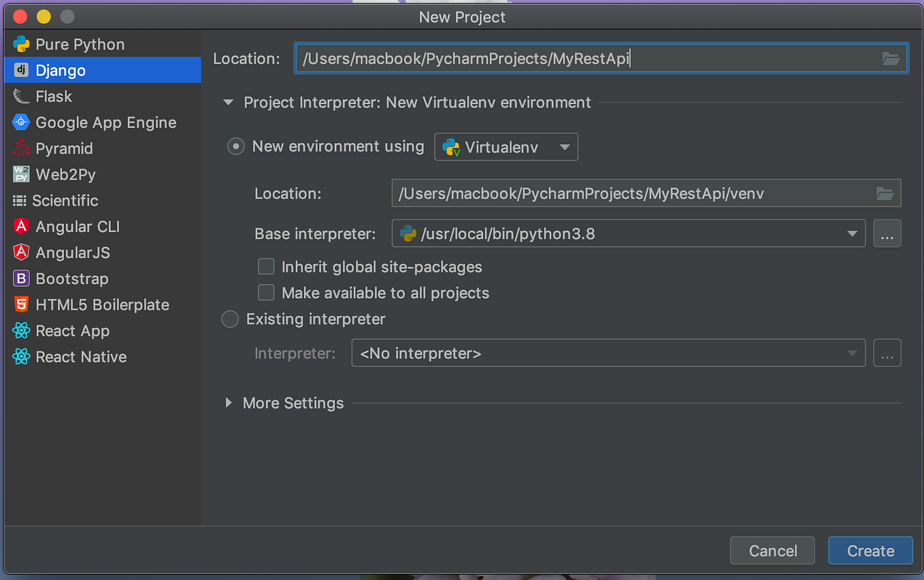Collapse the Project Interpreter section
Image resolution: width=924 pixels, height=580 pixels.
point(227,102)
